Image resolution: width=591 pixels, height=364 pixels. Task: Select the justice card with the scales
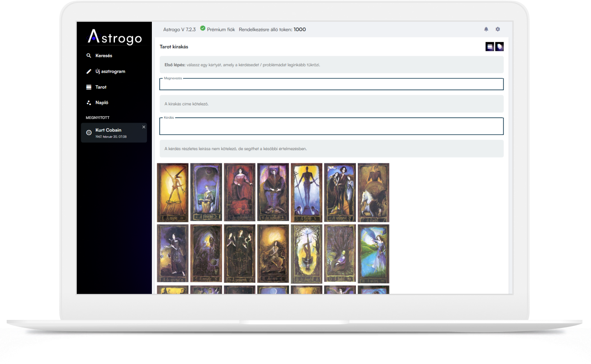coord(172,253)
